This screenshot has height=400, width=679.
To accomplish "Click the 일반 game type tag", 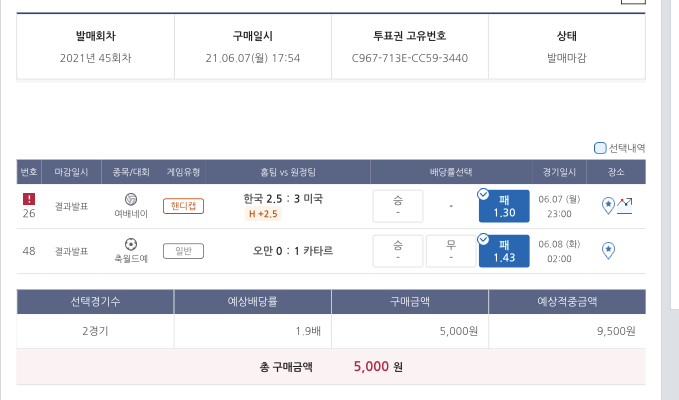I will (x=183, y=250).
